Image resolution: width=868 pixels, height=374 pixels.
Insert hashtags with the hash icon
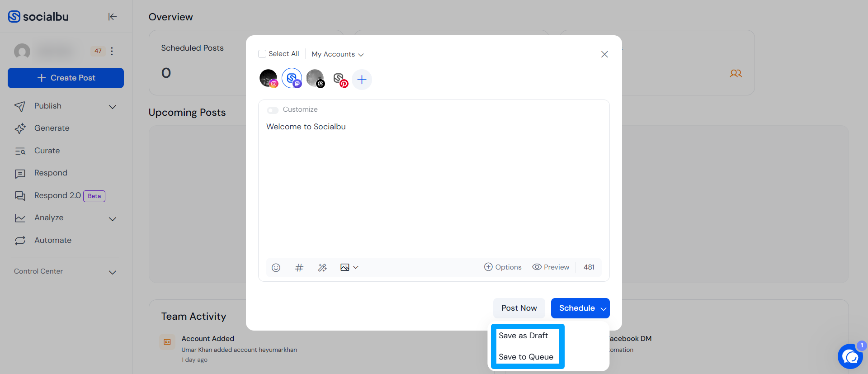(299, 268)
